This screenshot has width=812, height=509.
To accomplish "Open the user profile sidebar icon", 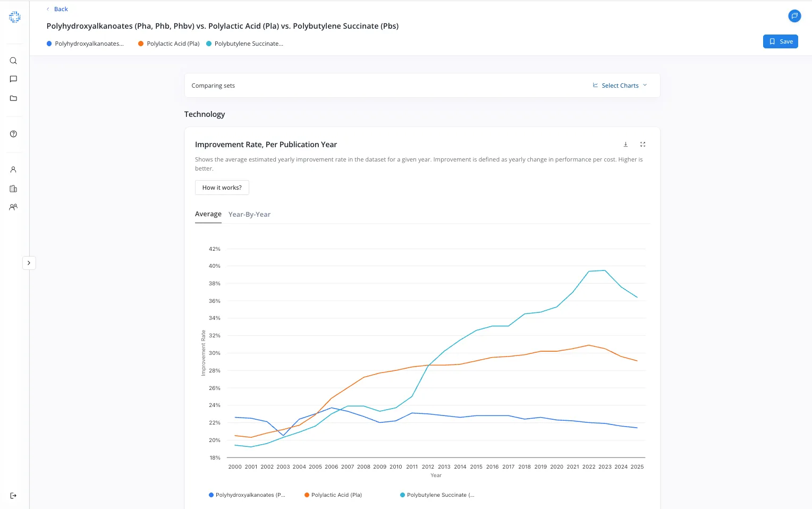I will 13,169.
